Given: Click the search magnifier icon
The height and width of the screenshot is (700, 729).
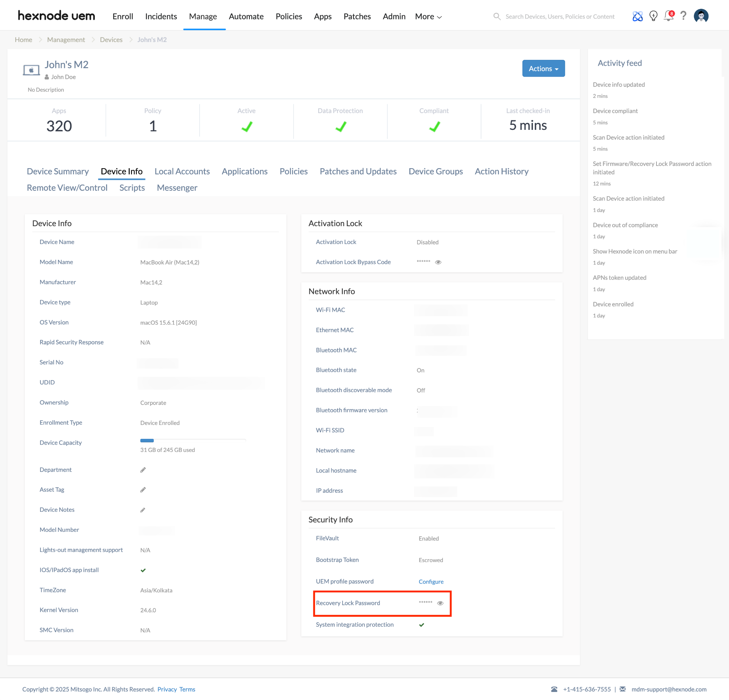Looking at the screenshot, I should point(497,16).
